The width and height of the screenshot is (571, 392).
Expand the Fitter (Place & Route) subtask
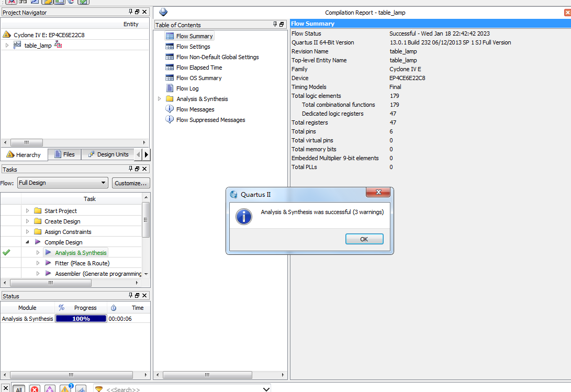(x=38, y=263)
